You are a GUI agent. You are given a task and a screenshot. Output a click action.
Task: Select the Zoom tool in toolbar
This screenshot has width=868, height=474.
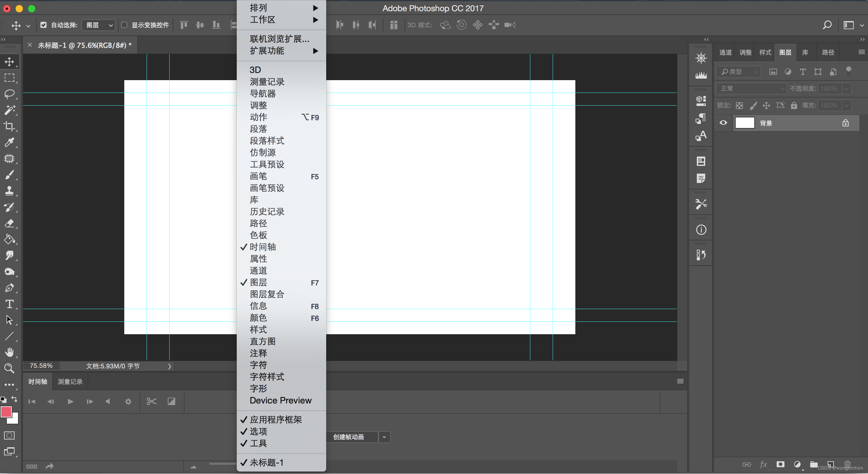point(9,369)
